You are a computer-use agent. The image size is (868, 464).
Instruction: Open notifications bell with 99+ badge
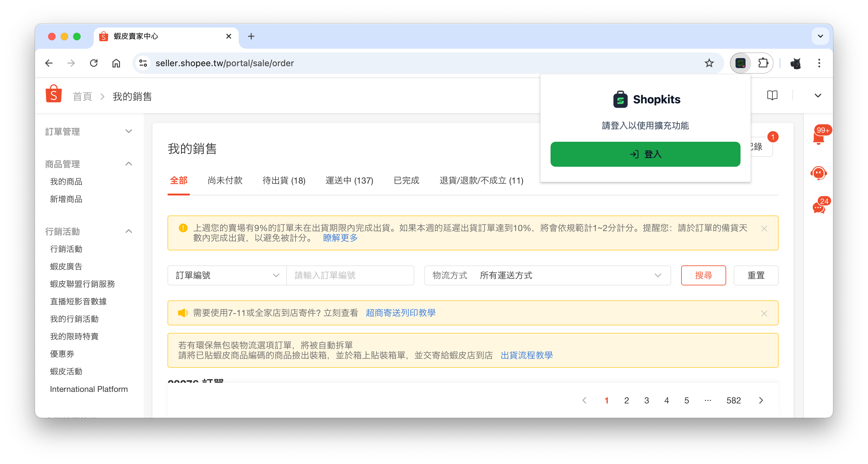[818, 137]
